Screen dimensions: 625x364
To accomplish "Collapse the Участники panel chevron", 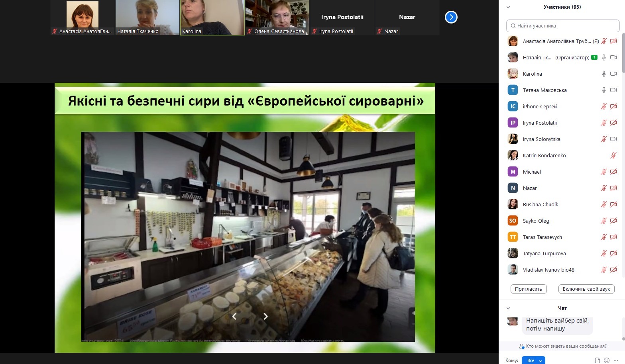I will pyautogui.click(x=508, y=7).
